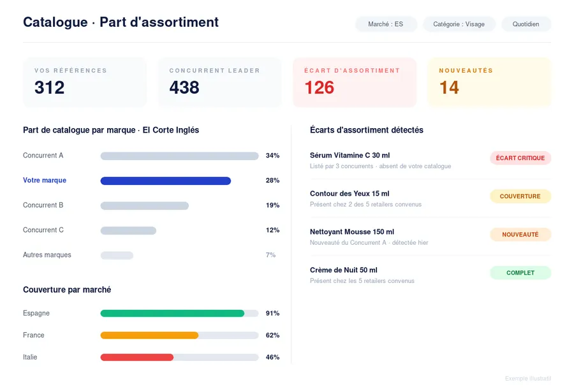
Task: Click the Italie red coverage bar
Action: pyautogui.click(x=137, y=357)
